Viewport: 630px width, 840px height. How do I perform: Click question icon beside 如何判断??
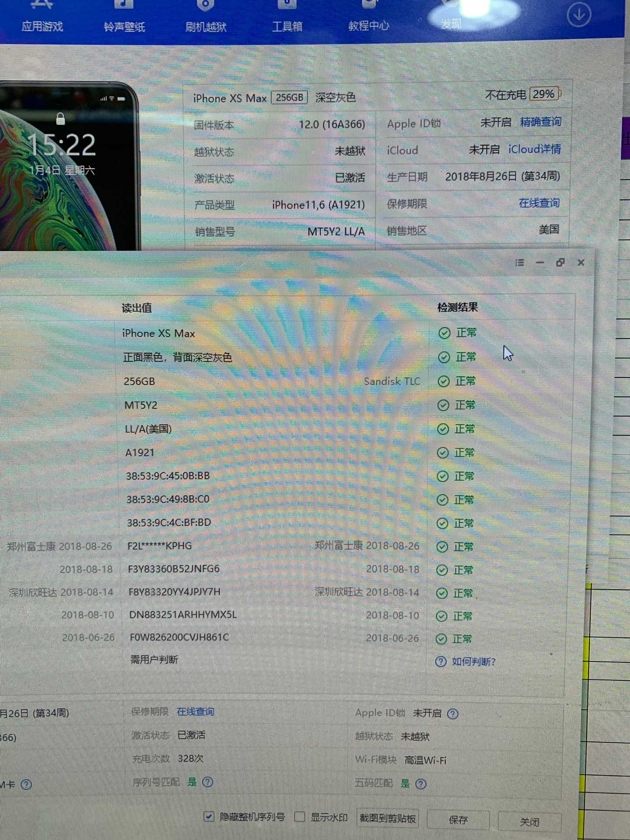(441, 661)
